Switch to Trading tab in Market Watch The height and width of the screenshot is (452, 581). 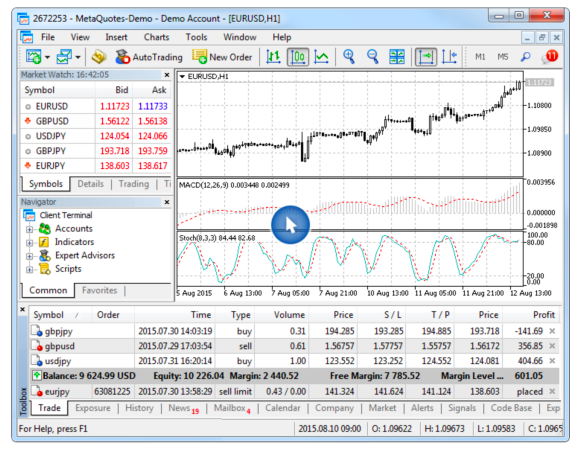pyautogui.click(x=134, y=184)
